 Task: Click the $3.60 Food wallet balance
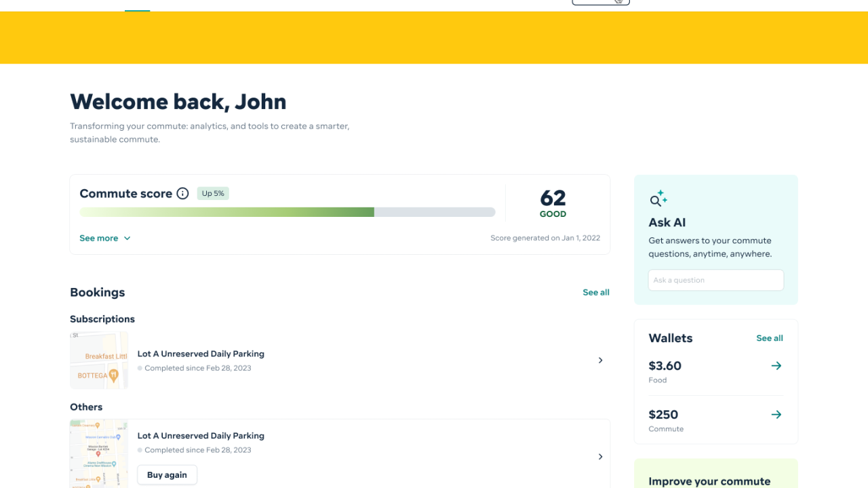click(665, 366)
